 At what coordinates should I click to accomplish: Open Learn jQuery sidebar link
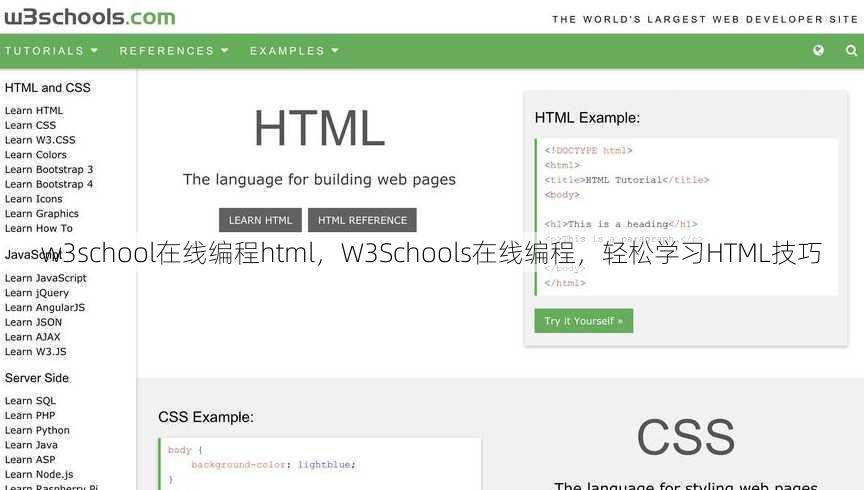pos(37,293)
